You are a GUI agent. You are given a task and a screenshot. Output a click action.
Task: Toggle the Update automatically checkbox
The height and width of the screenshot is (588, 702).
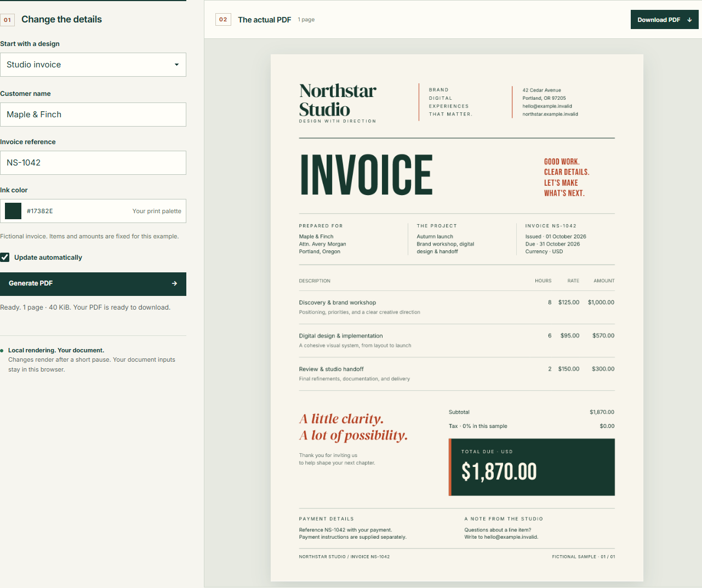coord(5,257)
